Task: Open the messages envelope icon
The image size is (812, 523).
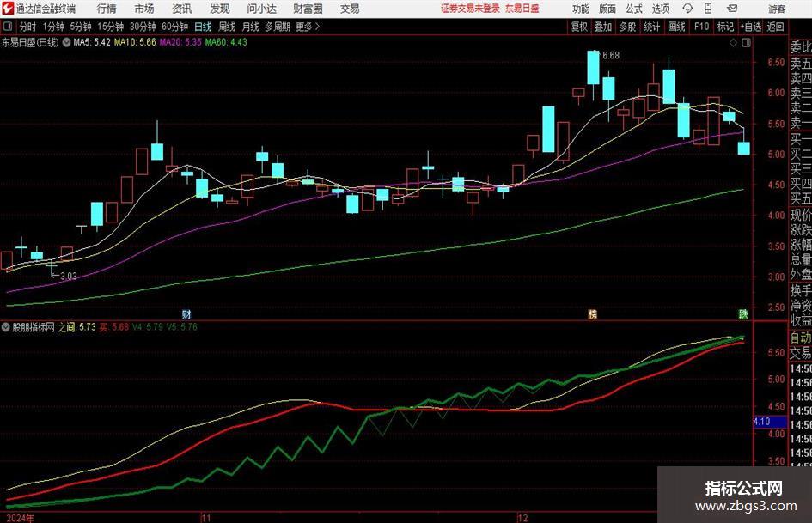Action: point(732,9)
